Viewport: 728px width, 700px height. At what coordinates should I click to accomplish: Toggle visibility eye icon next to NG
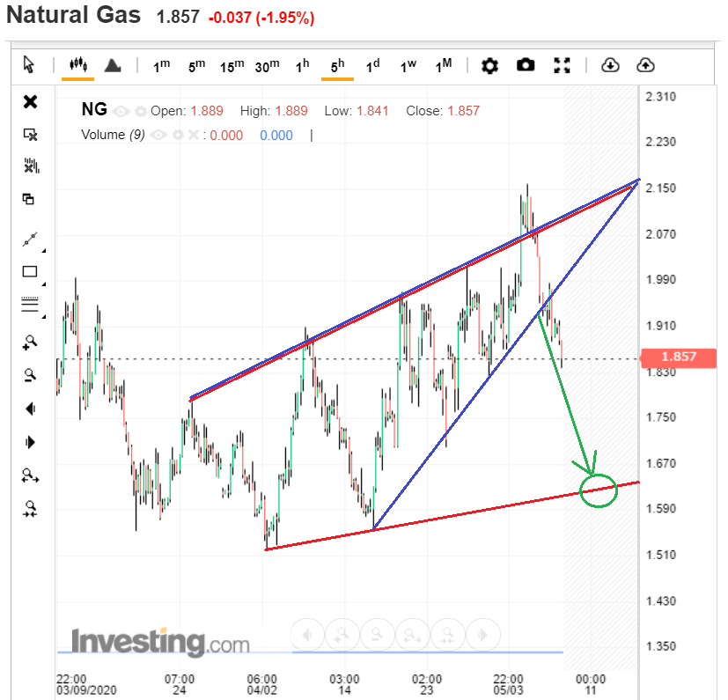(121, 111)
